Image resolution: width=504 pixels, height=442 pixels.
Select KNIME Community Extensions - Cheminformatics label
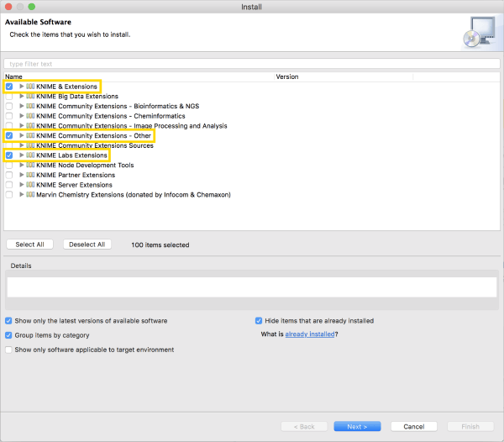111,116
